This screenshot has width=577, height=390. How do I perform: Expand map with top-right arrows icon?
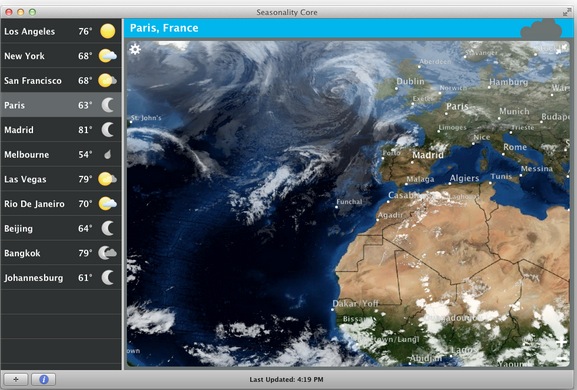[x=562, y=49]
